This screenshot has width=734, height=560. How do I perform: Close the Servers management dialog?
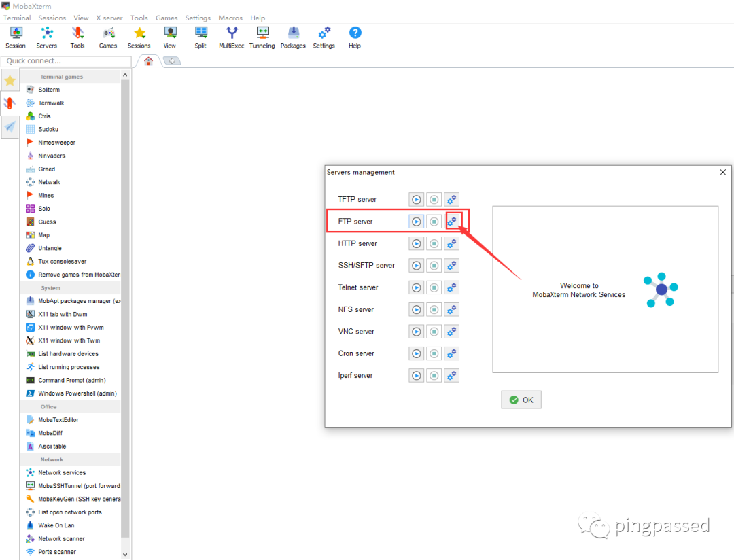[x=722, y=173]
